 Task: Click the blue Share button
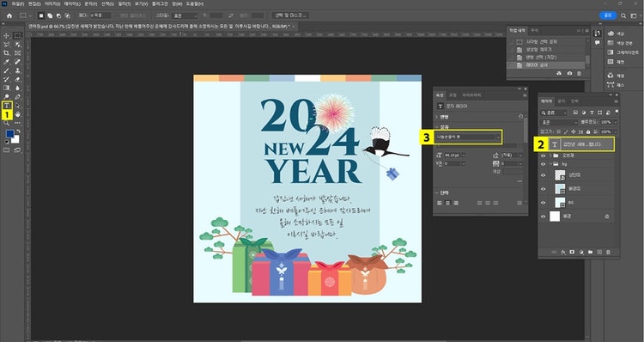click(608, 15)
